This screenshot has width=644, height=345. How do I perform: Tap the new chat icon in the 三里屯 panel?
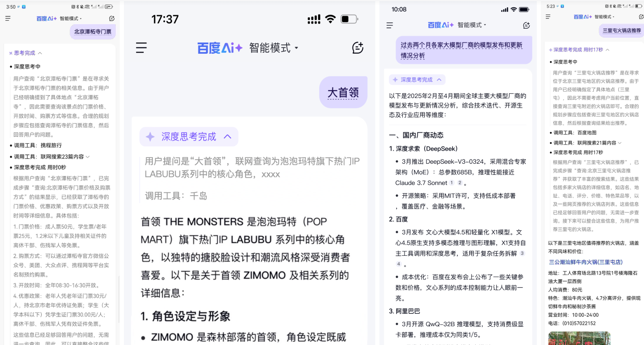(641, 16)
